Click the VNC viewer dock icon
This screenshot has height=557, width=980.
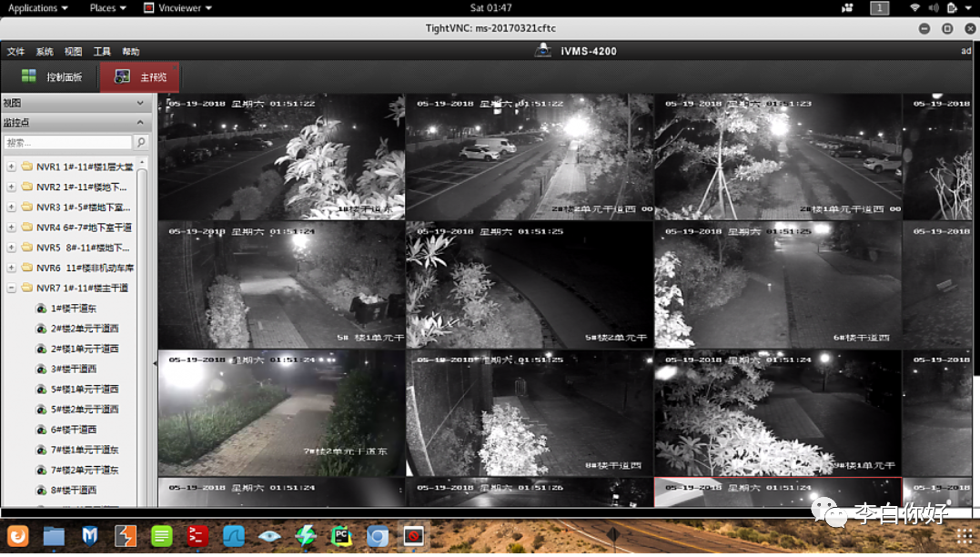(414, 536)
